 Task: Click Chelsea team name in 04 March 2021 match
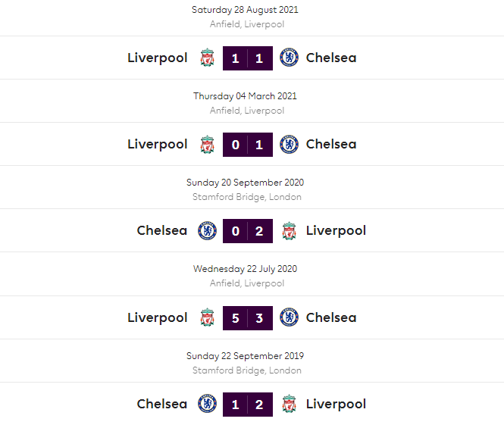click(331, 144)
